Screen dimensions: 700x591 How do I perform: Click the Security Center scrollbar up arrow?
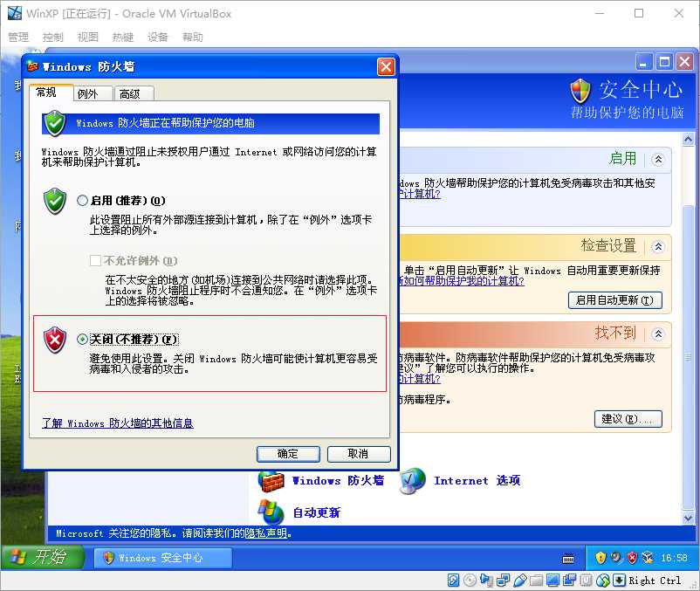point(688,140)
